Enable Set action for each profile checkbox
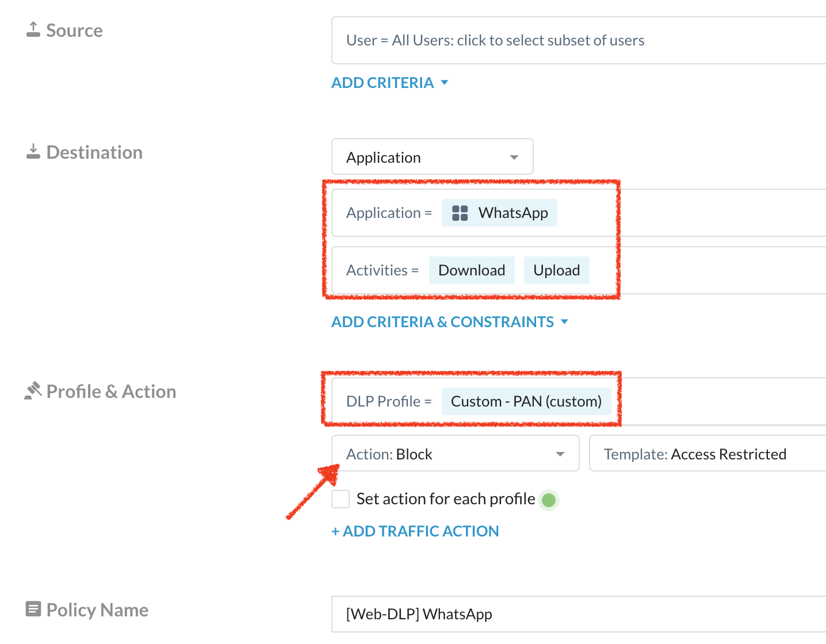826x644 pixels. 341,499
